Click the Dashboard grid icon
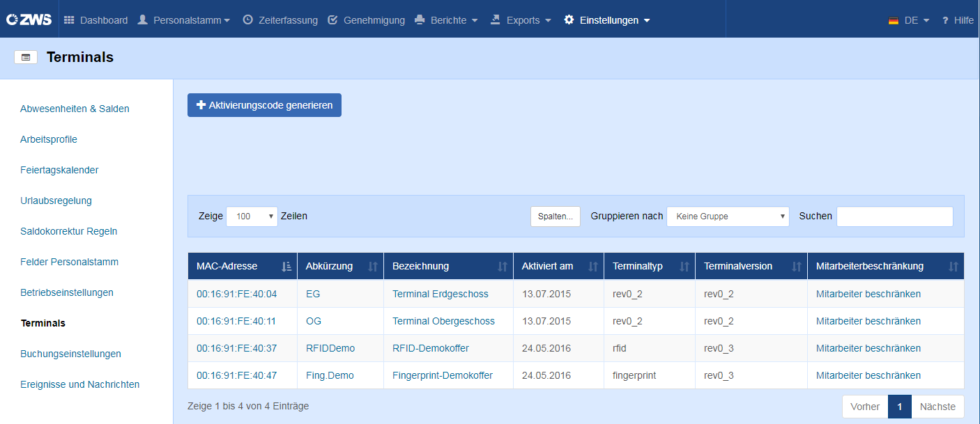The height and width of the screenshot is (424, 980). point(69,20)
